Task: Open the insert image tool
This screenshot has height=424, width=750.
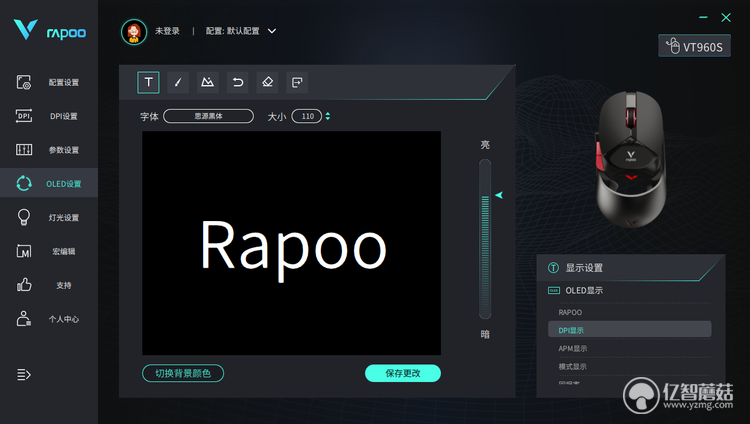Action: [207, 82]
